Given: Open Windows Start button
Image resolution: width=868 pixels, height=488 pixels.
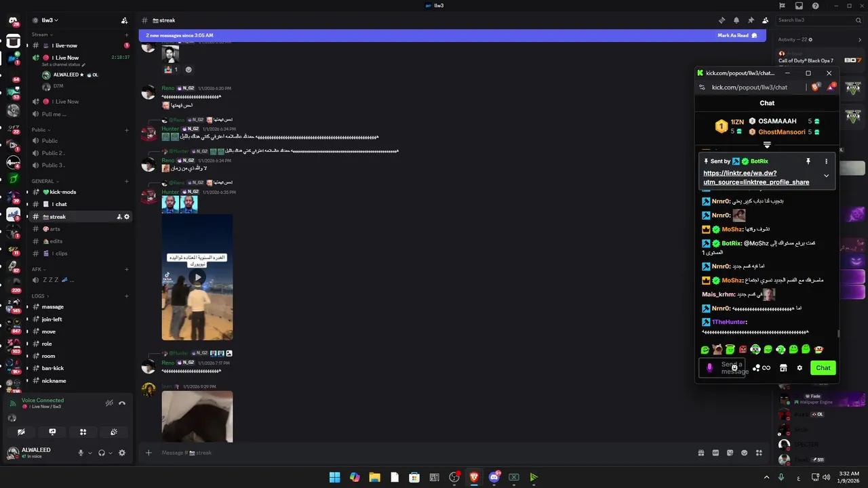Looking at the screenshot, I should click(334, 477).
